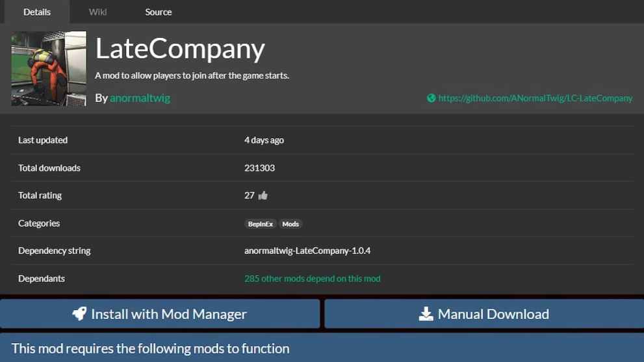Screen dimensions: 644x362
Task: Click the Install with Mod Manager button
Action: click(160, 314)
